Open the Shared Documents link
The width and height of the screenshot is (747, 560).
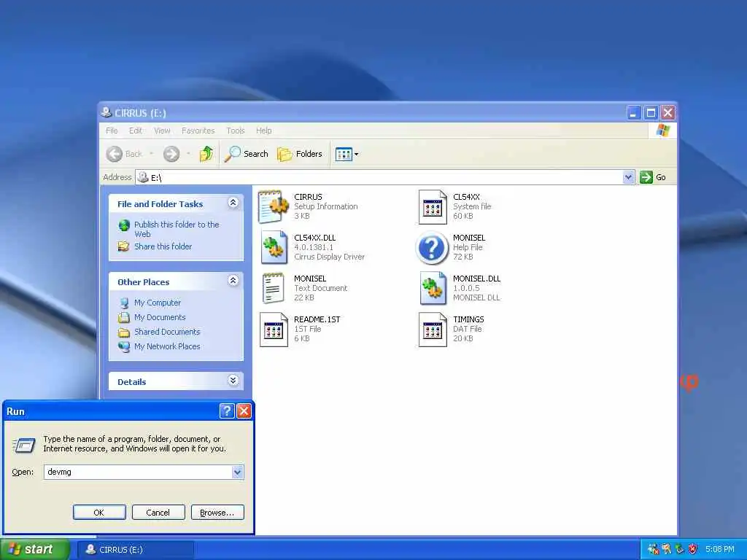[x=167, y=332]
